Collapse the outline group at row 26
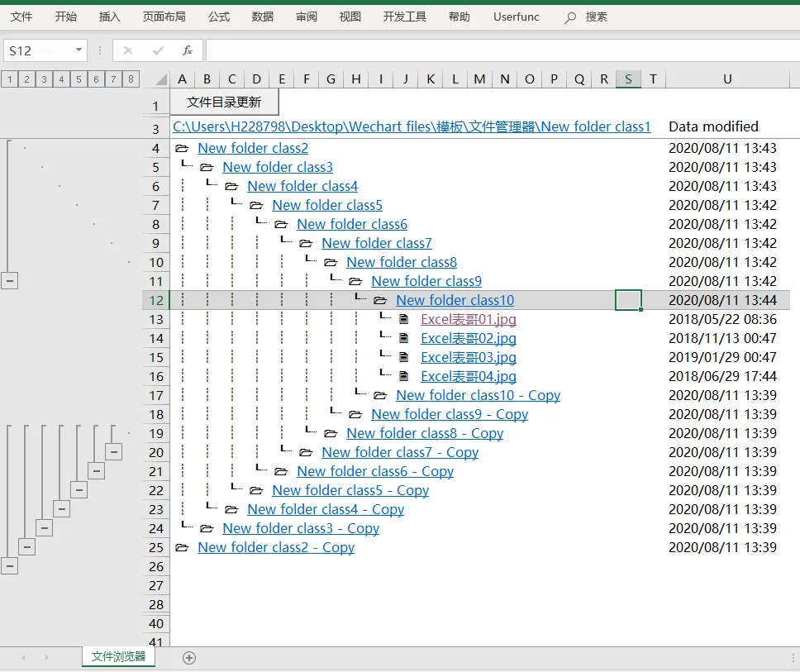This screenshot has height=672, width=800. (x=10, y=566)
